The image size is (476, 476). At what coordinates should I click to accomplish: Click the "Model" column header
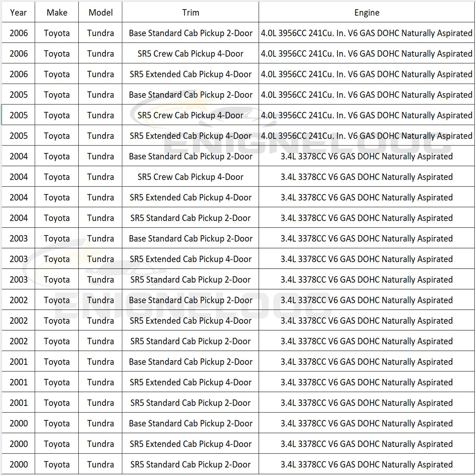pyautogui.click(x=101, y=12)
